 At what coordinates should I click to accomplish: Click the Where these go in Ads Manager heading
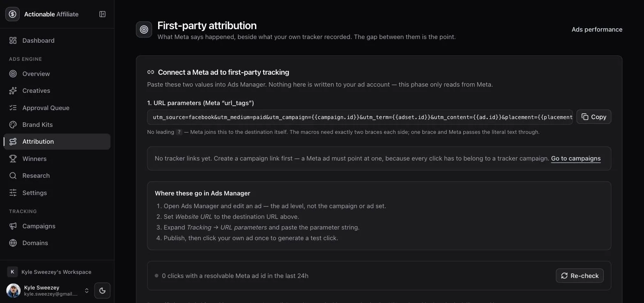click(x=202, y=193)
